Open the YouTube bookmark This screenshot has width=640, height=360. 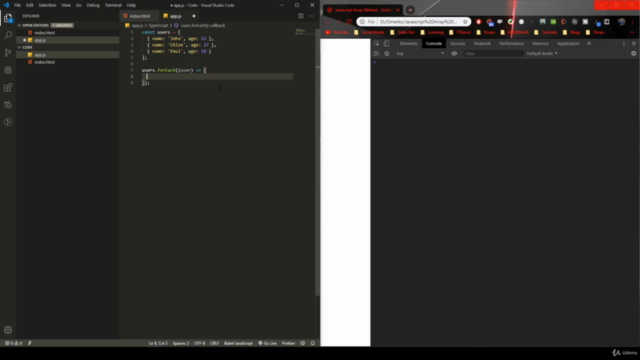point(338,32)
